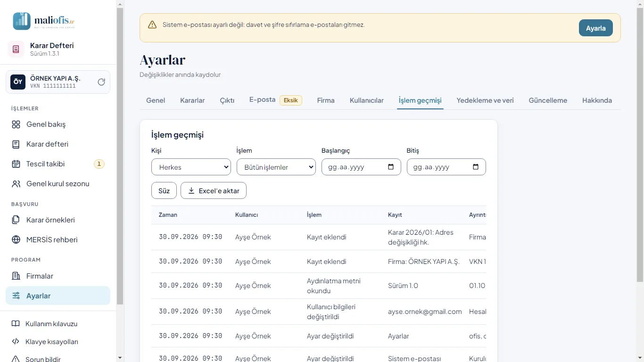Open the Başlangıç date picker calendar icon

390,167
